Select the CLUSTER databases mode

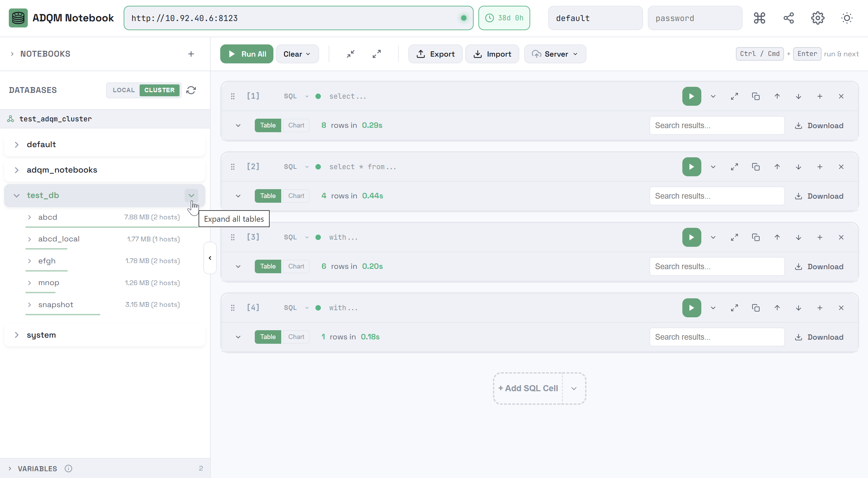(159, 90)
